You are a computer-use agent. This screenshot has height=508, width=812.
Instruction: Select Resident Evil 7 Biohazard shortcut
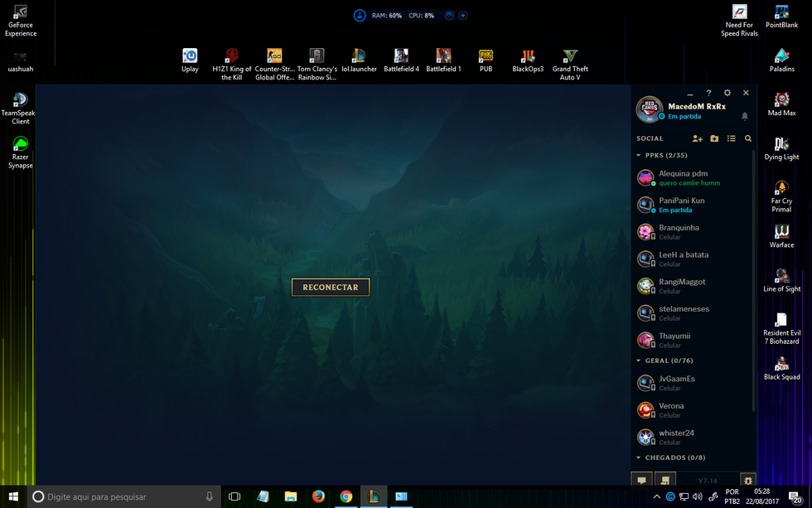pos(781,329)
